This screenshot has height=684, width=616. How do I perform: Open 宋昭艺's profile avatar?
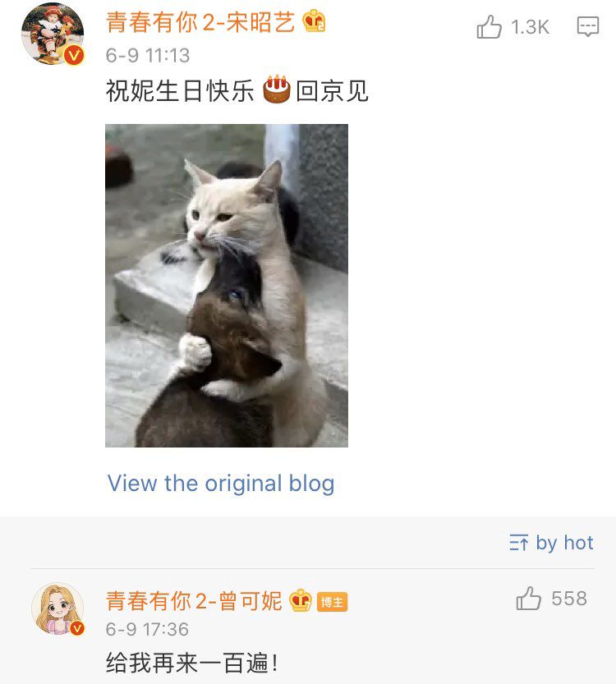click(53, 34)
